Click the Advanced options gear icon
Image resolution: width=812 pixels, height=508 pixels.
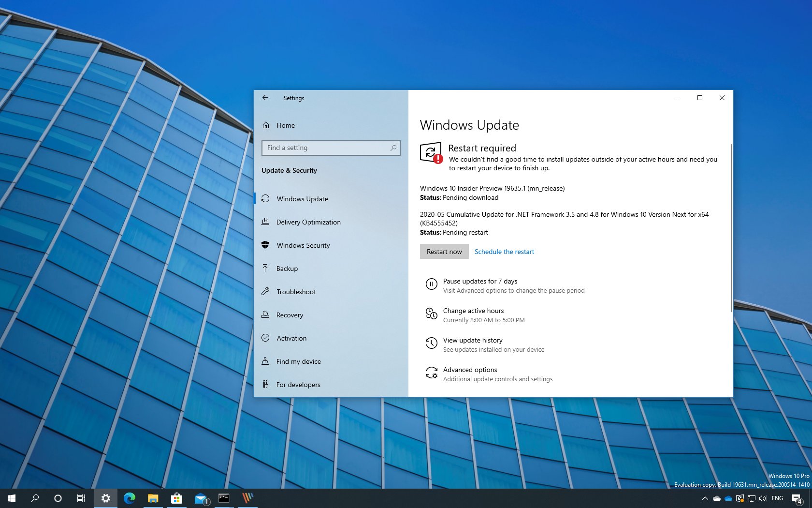coord(431,373)
